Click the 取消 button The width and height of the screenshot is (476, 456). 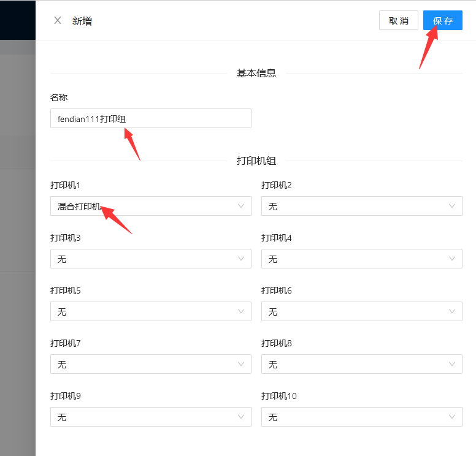click(398, 20)
